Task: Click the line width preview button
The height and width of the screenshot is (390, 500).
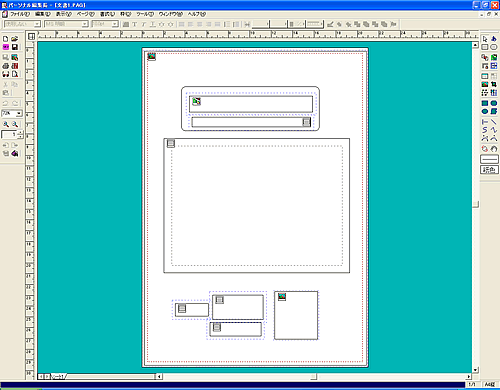Action: tap(489, 159)
